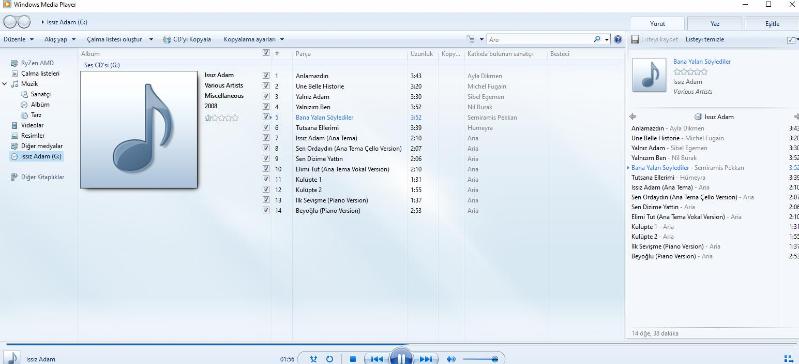Click the next list arrow in playlist pane

[796, 117]
